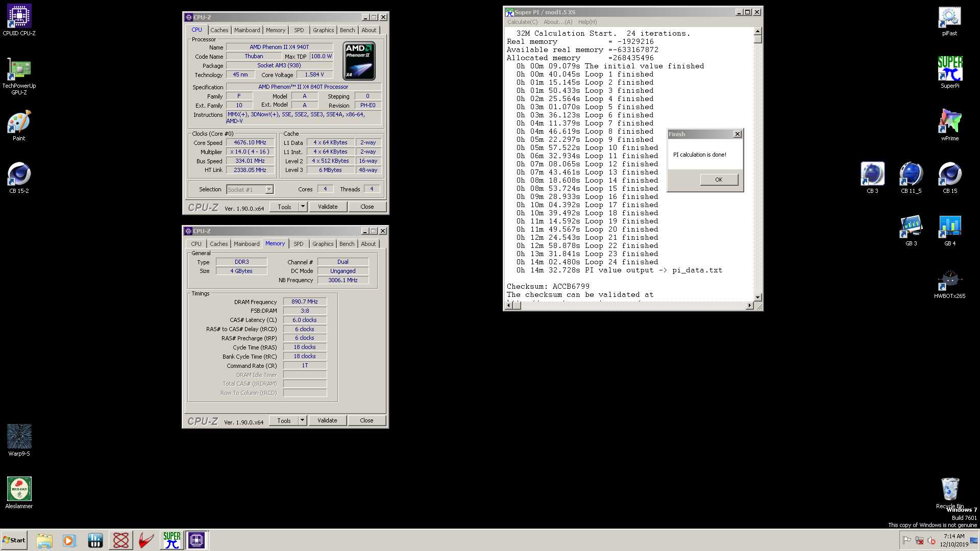Screen dimensions: 980x551
Task: Click the Checksum: ACCB6799 line
Action: point(548,287)
